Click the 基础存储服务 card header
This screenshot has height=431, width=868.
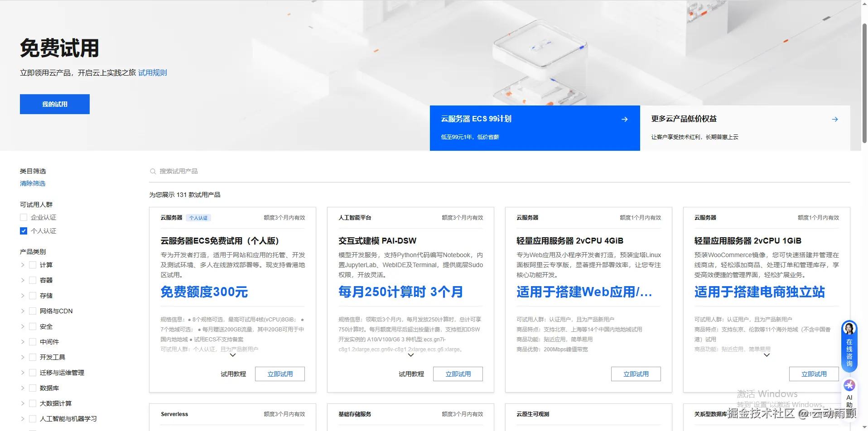(355, 414)
